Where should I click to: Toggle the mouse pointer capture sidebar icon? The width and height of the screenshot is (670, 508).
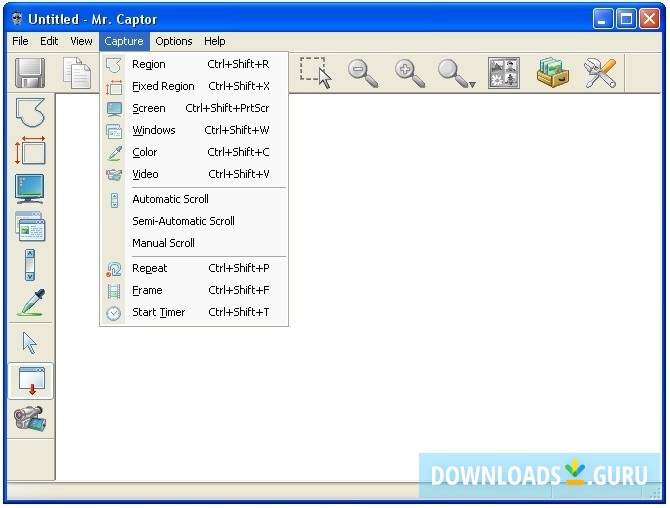pos(29,343)
